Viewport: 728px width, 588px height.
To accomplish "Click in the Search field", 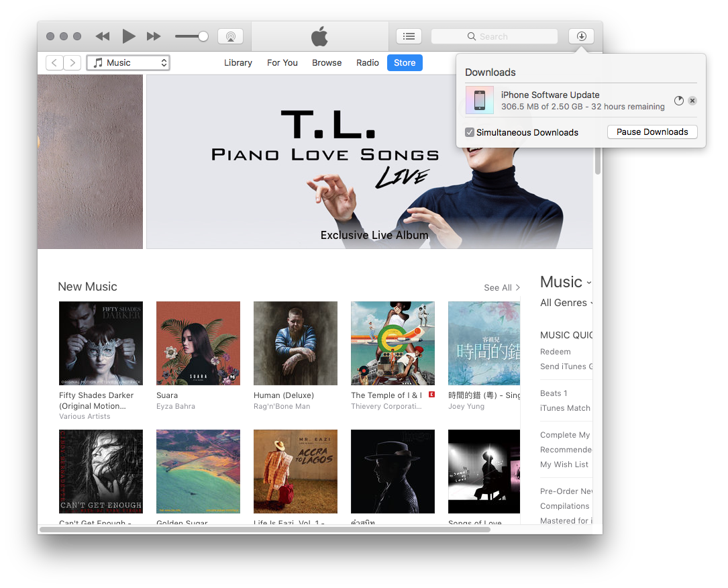I will (x=495, y=36).
